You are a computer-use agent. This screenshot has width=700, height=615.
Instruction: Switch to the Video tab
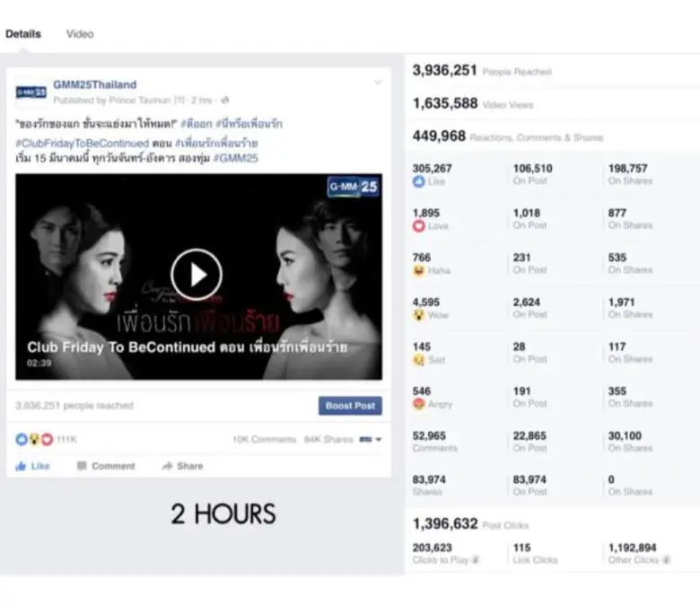click(80, 34)
